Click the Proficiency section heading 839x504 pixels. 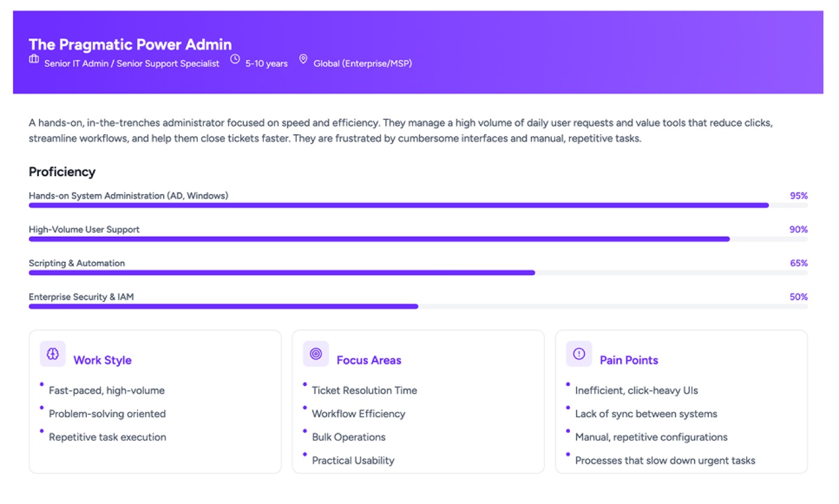tap(62, 172)
